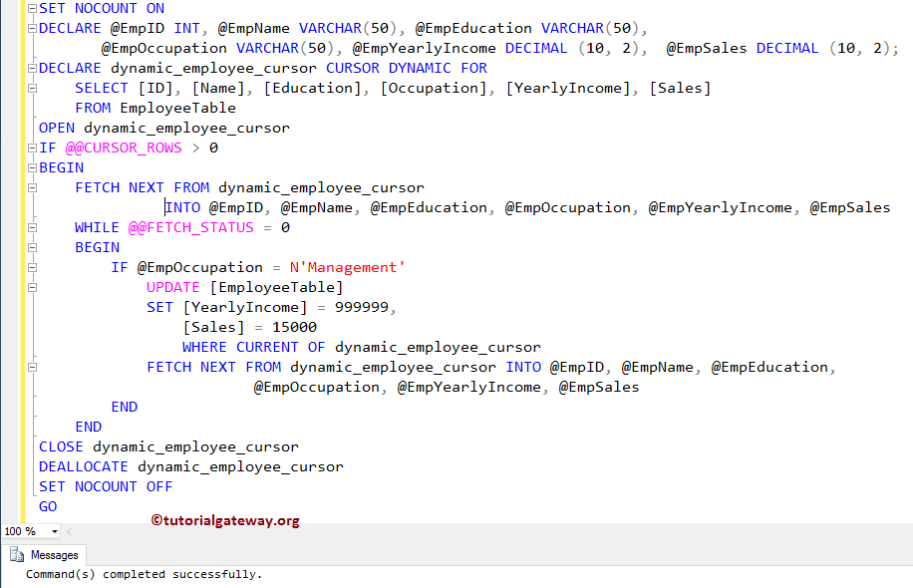The height and width of the screenshot is (588, 913).
Task: Collapse the dynamic_employee_cursor DECLARE block
Action: point(33,68)
